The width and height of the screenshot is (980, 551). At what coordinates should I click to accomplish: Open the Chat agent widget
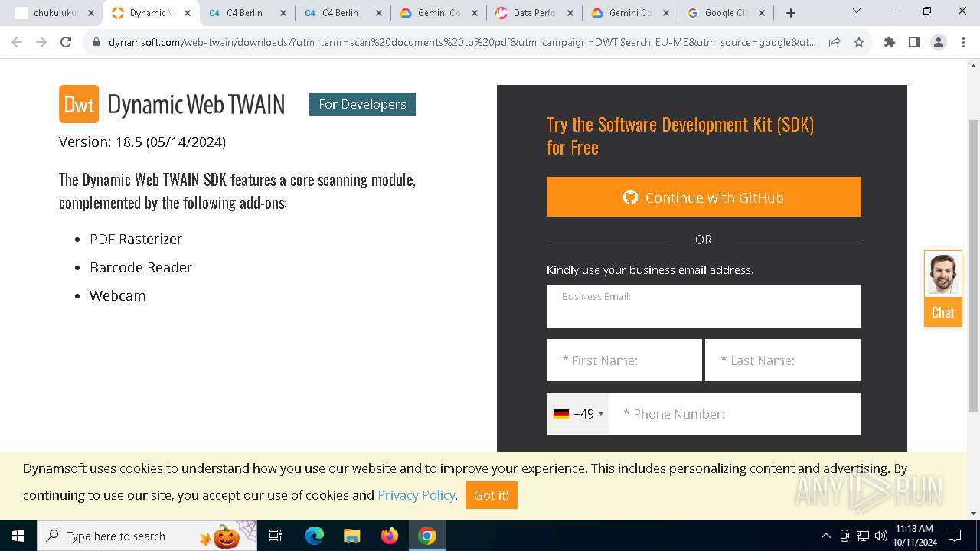tap(943, 289)
